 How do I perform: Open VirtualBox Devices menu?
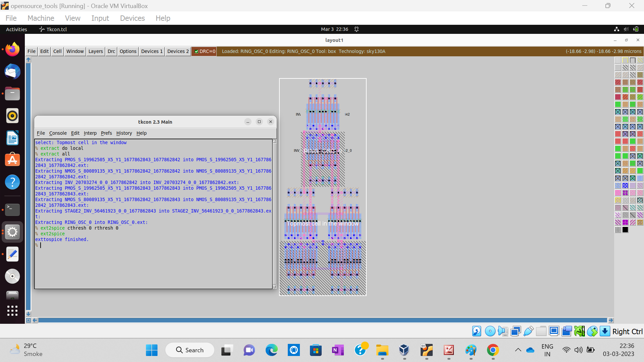132,18
